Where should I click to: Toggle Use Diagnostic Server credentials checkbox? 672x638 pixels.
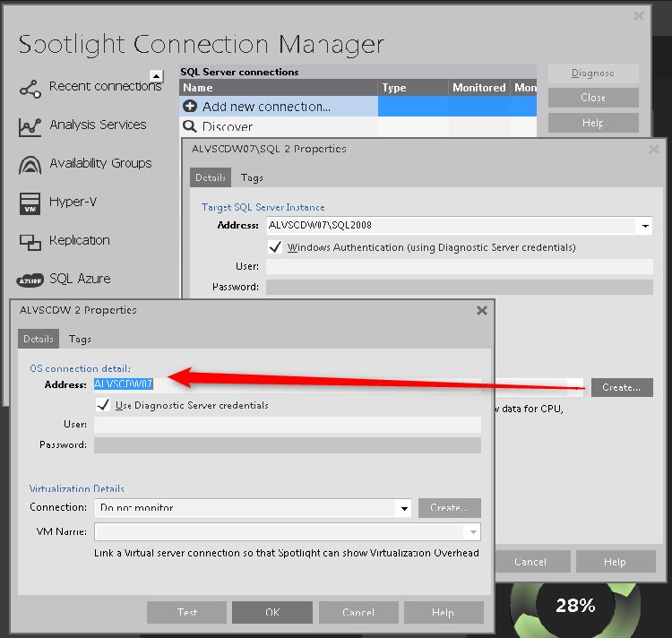point(103,405)
